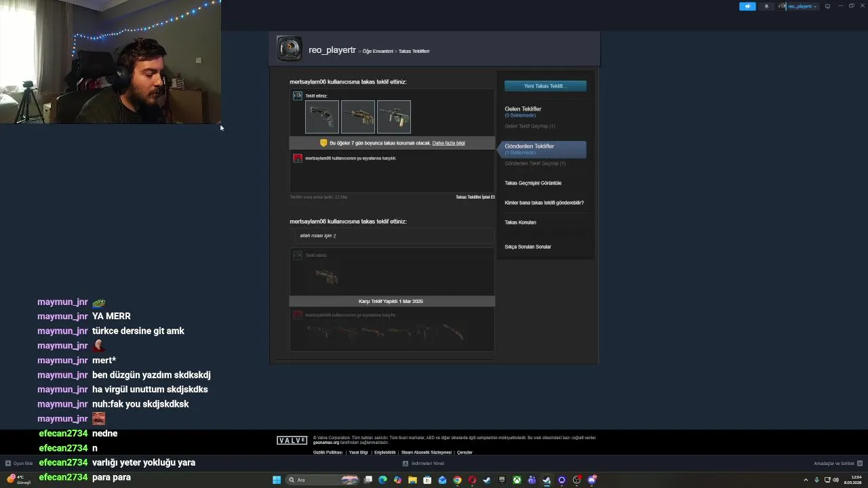The height and width of the screenshot is (488, 868).
Task: Open mertsaylam06 red avatar in first offer
Action: click(x=298, y=158)
